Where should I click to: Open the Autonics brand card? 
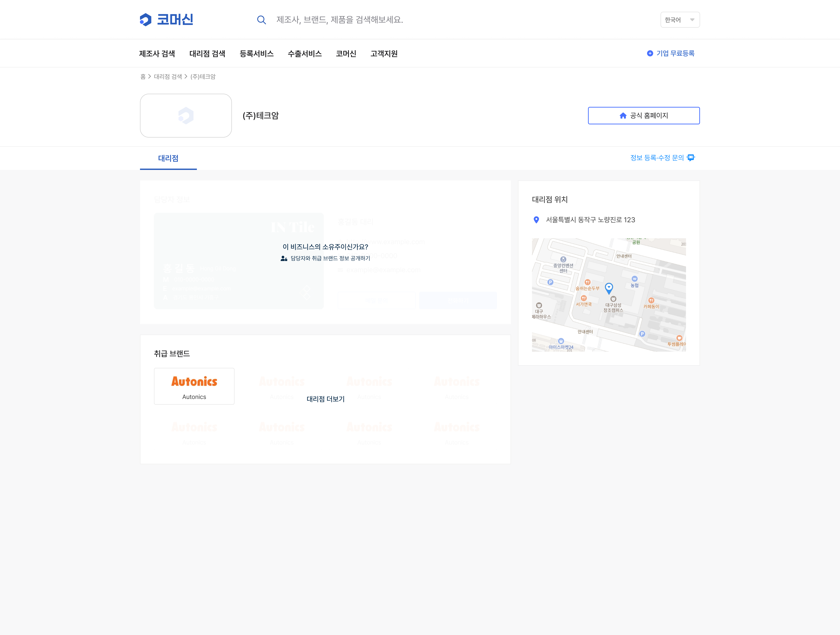194,386
